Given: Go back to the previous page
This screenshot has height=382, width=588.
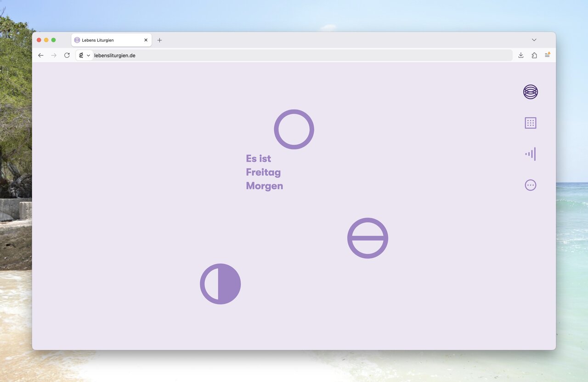Looking at the screenshot, I should tap(41, 55).
